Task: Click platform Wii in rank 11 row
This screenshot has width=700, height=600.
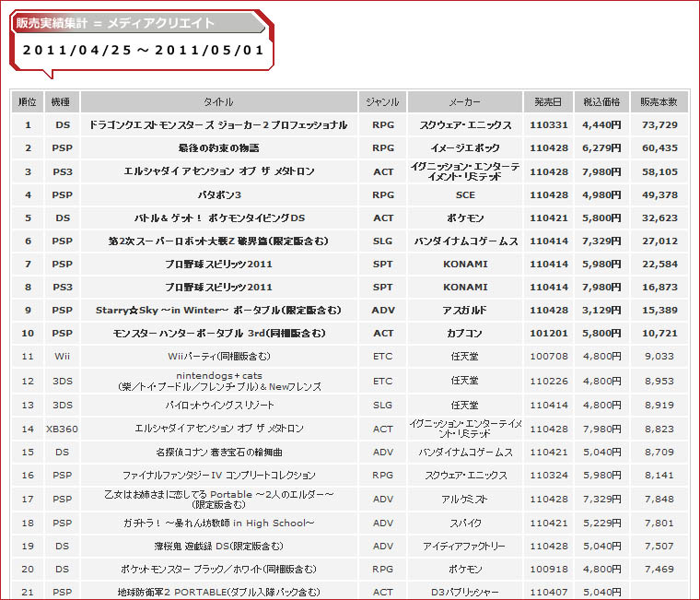Action: pos(62,357)
